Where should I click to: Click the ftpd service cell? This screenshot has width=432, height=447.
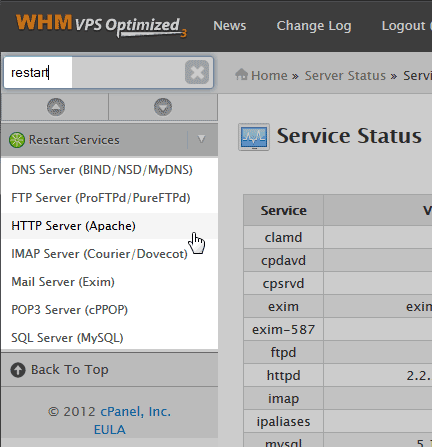[283, 352]
